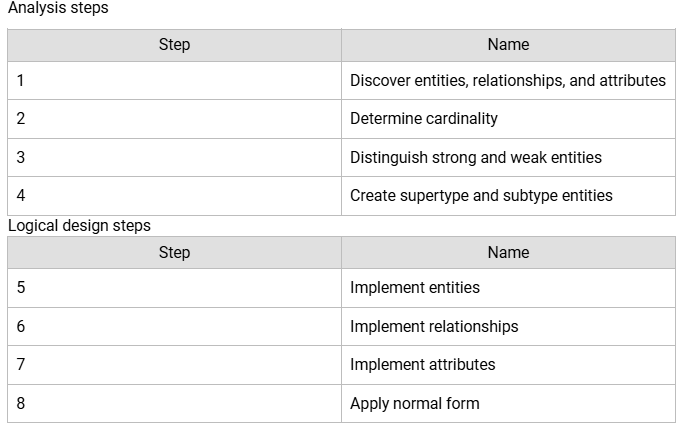The width and height of the screenshot is (677, 423).
Task: Click the "Analysis steps" table title
Action: [58, 8]
